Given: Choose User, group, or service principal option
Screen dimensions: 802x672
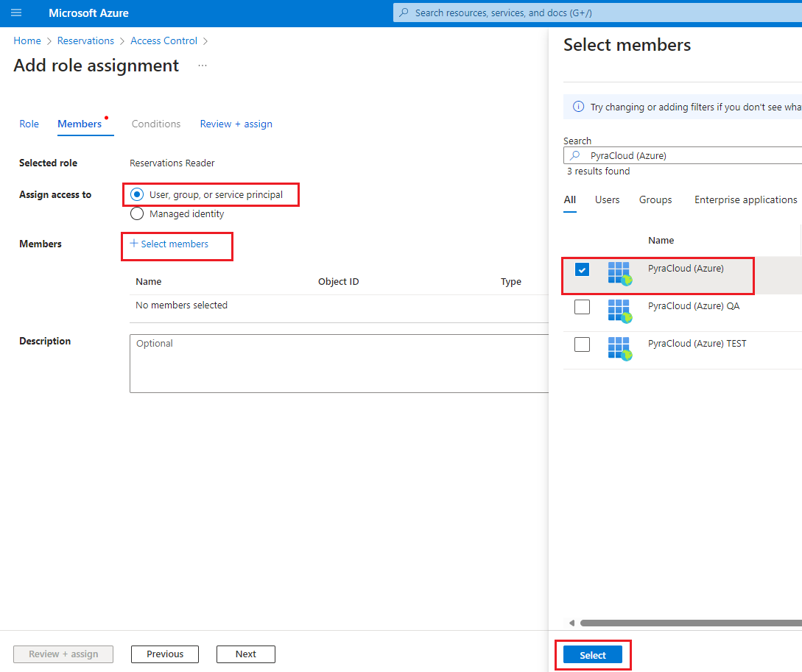Looking at the screenshot, I should tap(136, 195).
